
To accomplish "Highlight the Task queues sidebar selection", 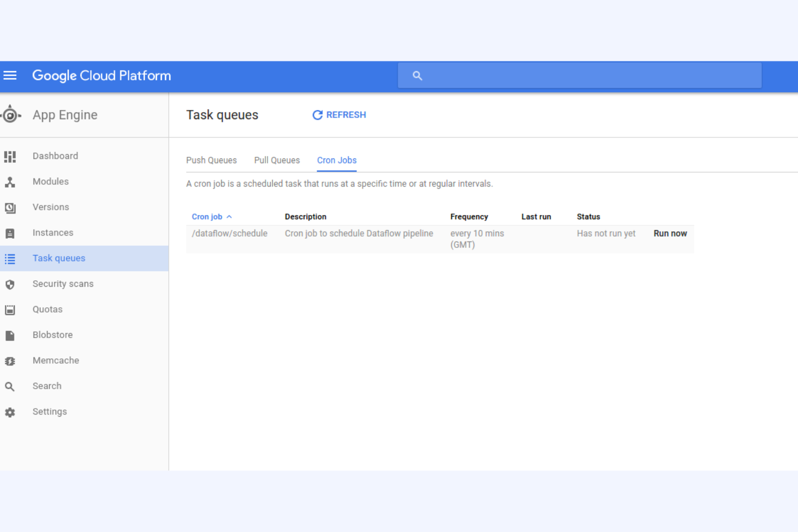I will click(59, 258).
